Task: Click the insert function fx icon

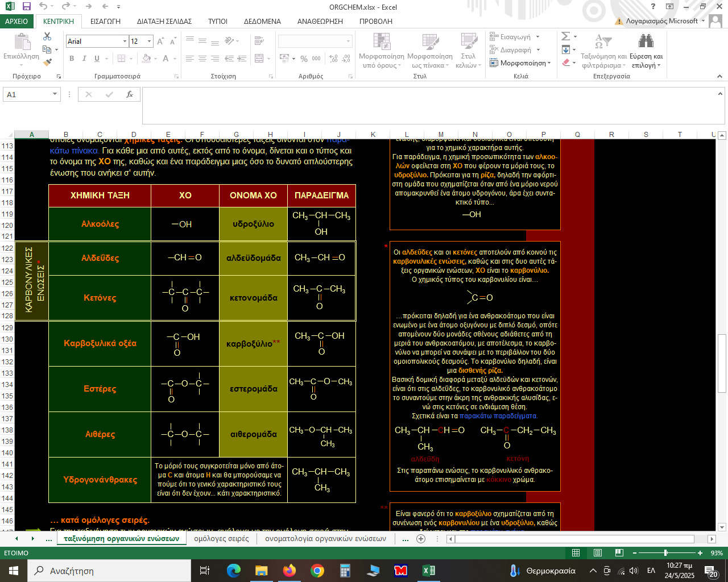Action: (130, 94)
